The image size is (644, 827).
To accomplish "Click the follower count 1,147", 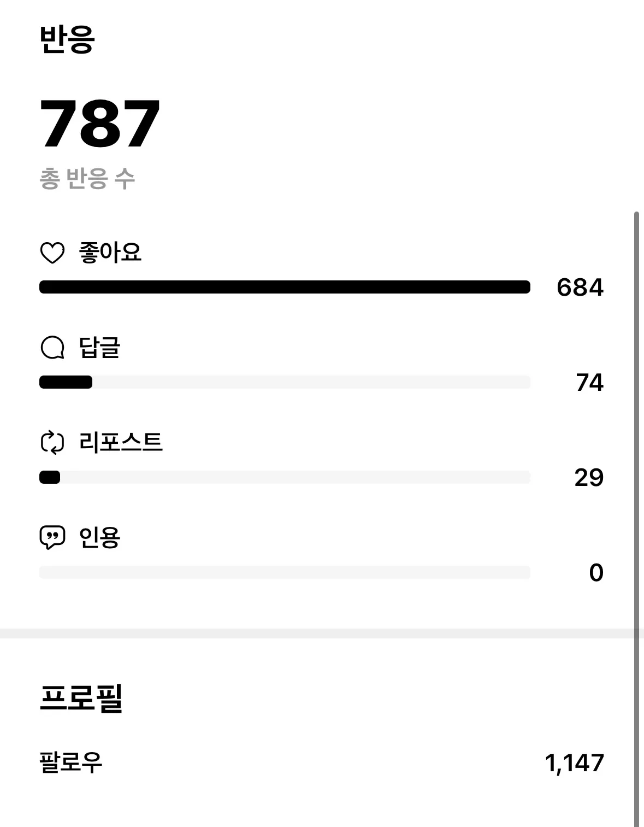I will (x=574, y=763).
